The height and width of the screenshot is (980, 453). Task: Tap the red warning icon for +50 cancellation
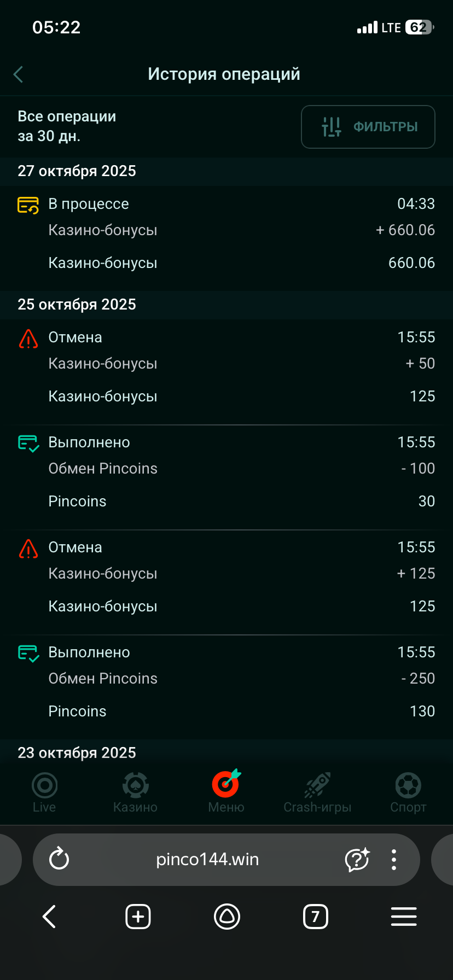pos(28,339)
